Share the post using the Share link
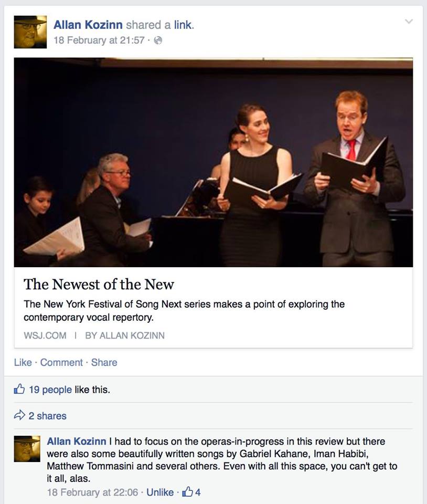The image size is (427, 504). point(104,363)
